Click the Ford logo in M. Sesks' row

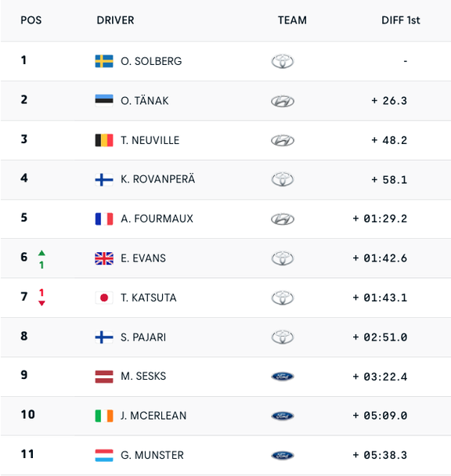coord(283,377)
